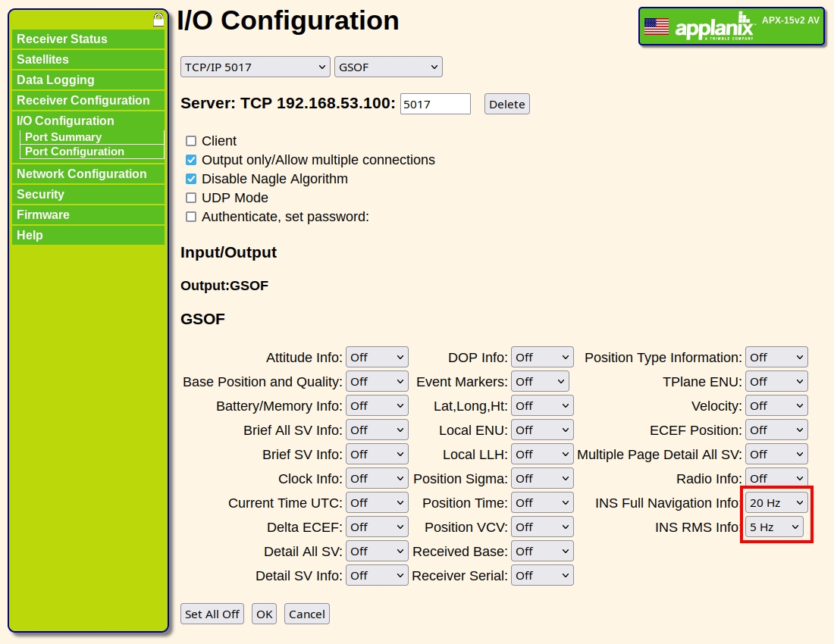Expand the Attitude Info rate dropdown

(x=377, y=357)
